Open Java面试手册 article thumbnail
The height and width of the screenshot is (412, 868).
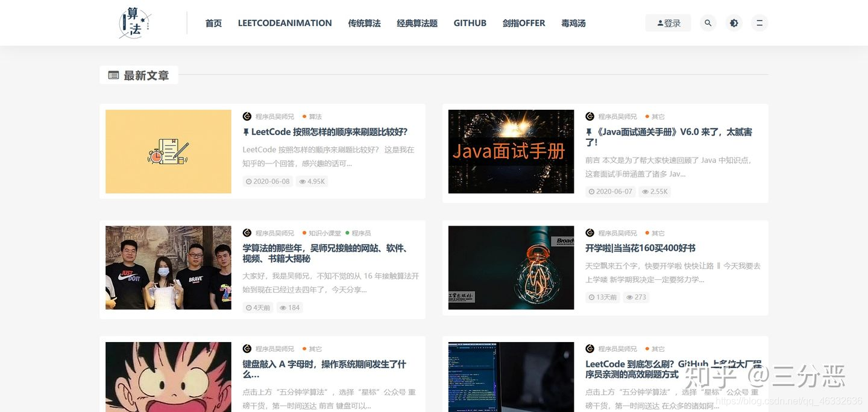(x=511, y=151)
